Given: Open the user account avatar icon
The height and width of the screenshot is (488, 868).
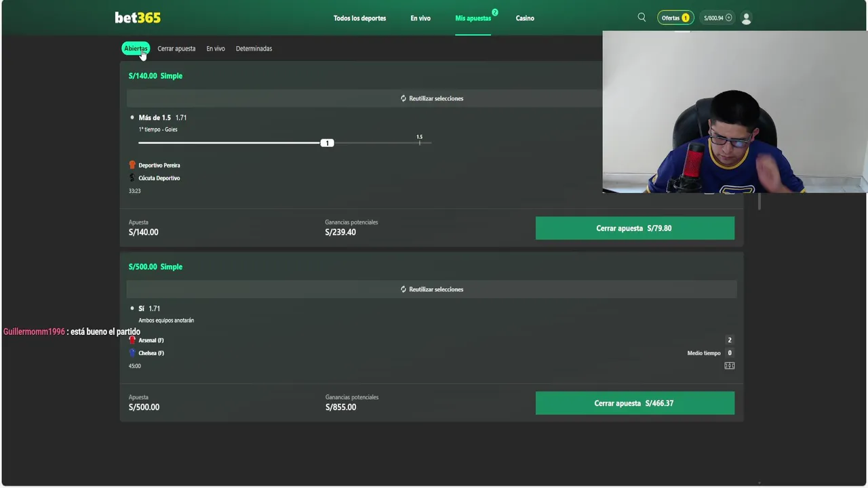Looking at the screenshot, I should [x=746, y=18].
